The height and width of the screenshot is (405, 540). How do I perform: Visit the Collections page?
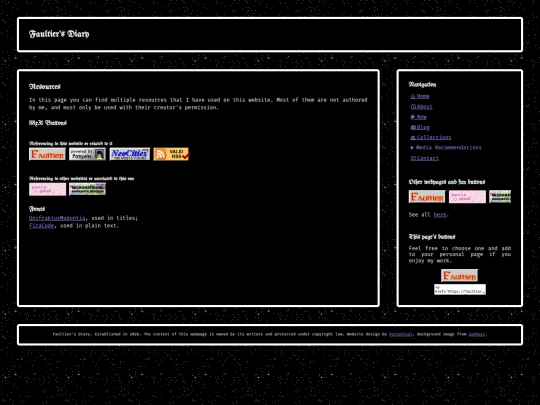(430, 137)
